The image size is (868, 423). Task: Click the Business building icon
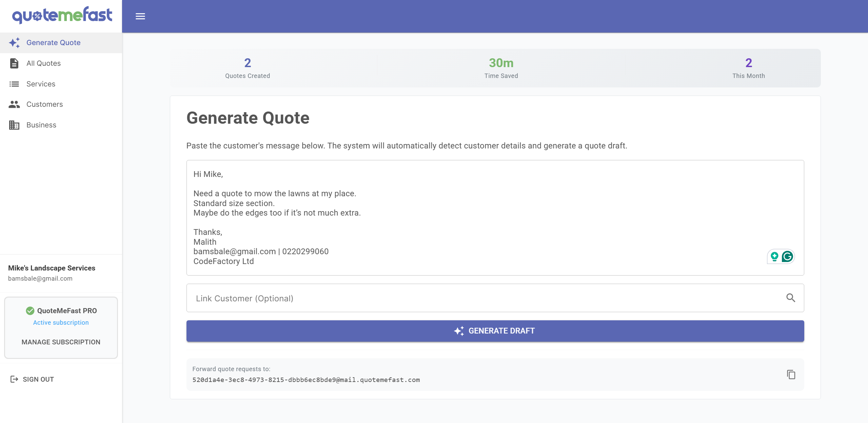tap(14, 125)
